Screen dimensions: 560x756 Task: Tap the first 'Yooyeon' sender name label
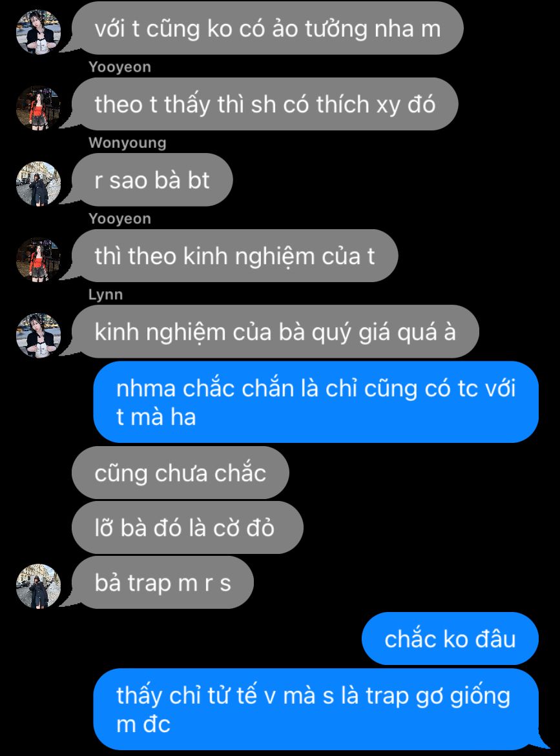119,67
